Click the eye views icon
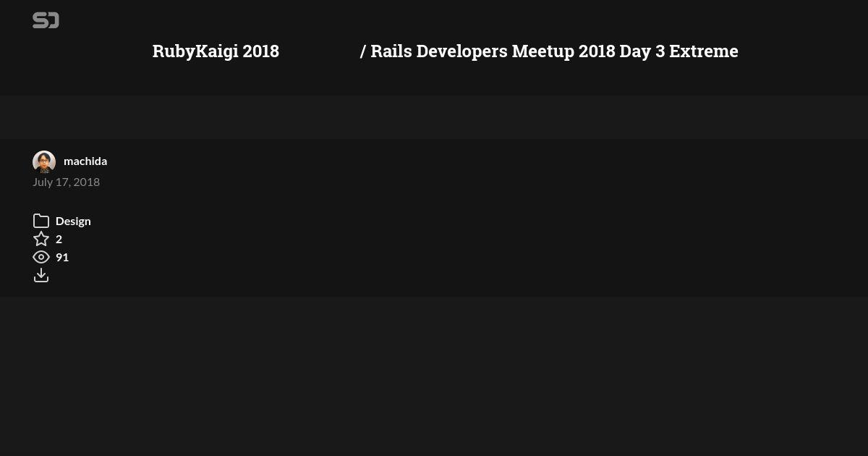 pos(41,257)
